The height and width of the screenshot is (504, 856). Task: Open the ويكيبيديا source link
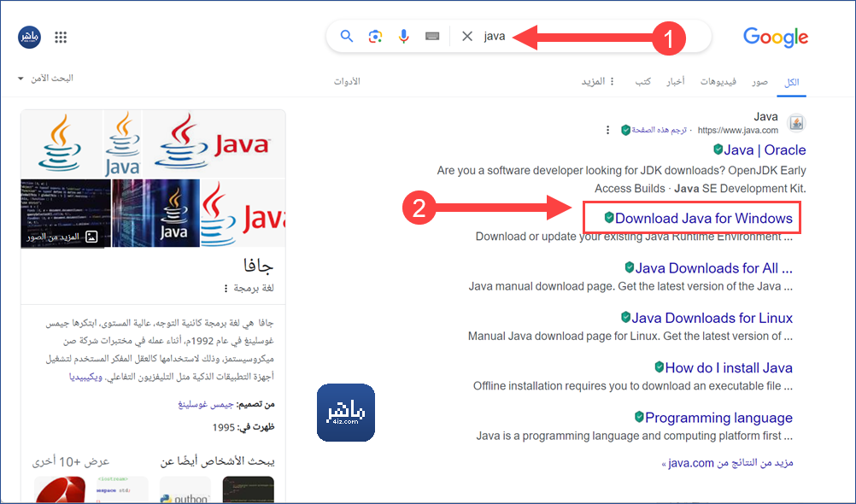pos(85,377)
